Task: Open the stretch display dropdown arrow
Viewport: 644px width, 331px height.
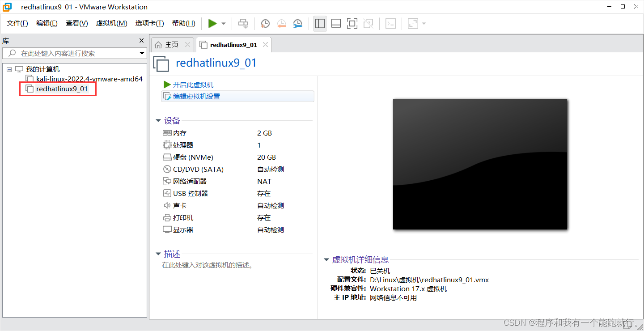Action: click(424, 24)
